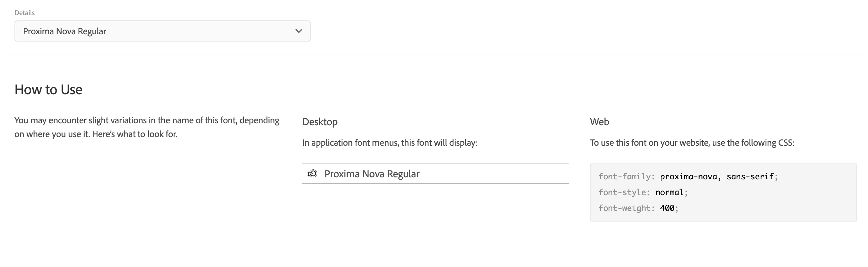The image size is (868, 267).
Task: Select the desktop font name Proxima Nova Regular
Action: [372, 174]
